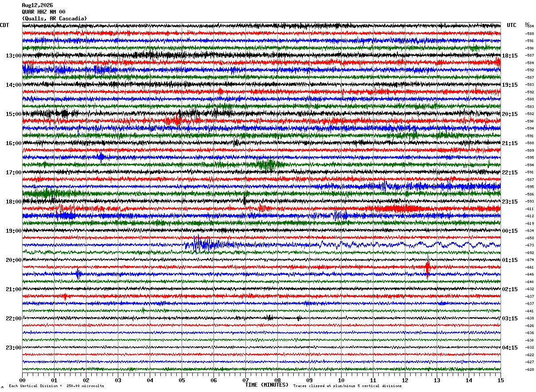Image resolution: width=536 pixels, height=392 pixels.
Task: Click minute tick 06 on the bottom axis
Action: tap(214, 380)
